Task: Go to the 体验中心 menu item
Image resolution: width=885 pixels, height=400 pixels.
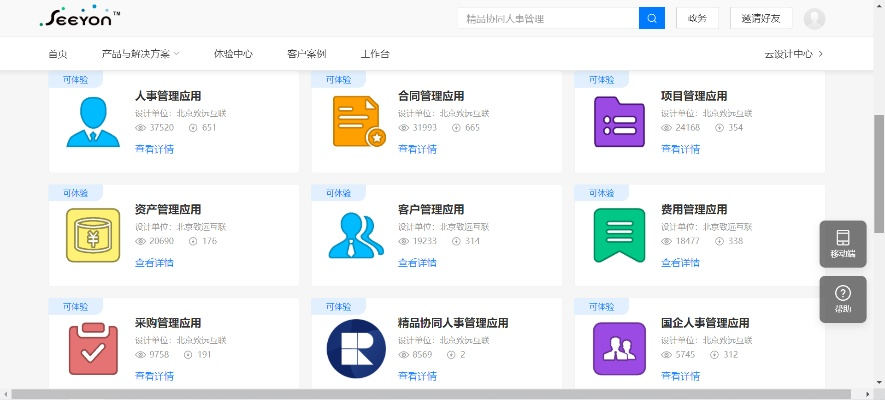Action: [233, 54]
